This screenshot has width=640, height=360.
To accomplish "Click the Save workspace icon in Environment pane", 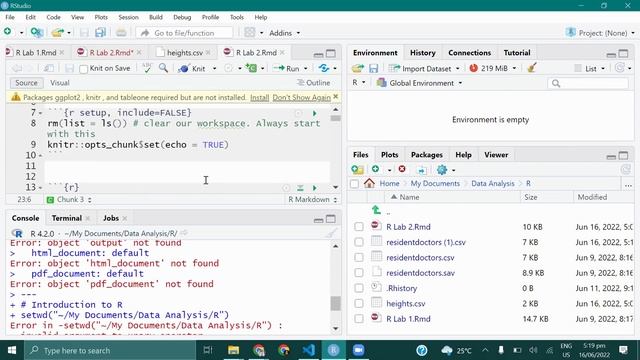I will click(373, 68).
